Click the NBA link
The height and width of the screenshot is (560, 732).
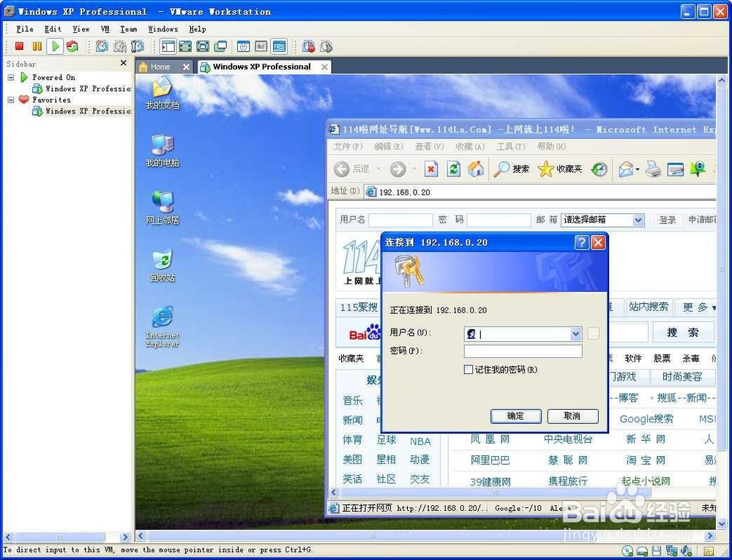[x=420, y=441]
